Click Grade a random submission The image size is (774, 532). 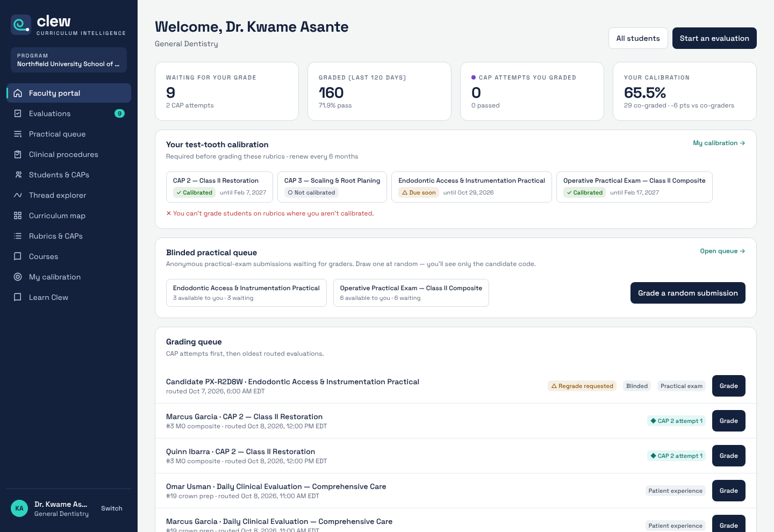click(688, 293)
